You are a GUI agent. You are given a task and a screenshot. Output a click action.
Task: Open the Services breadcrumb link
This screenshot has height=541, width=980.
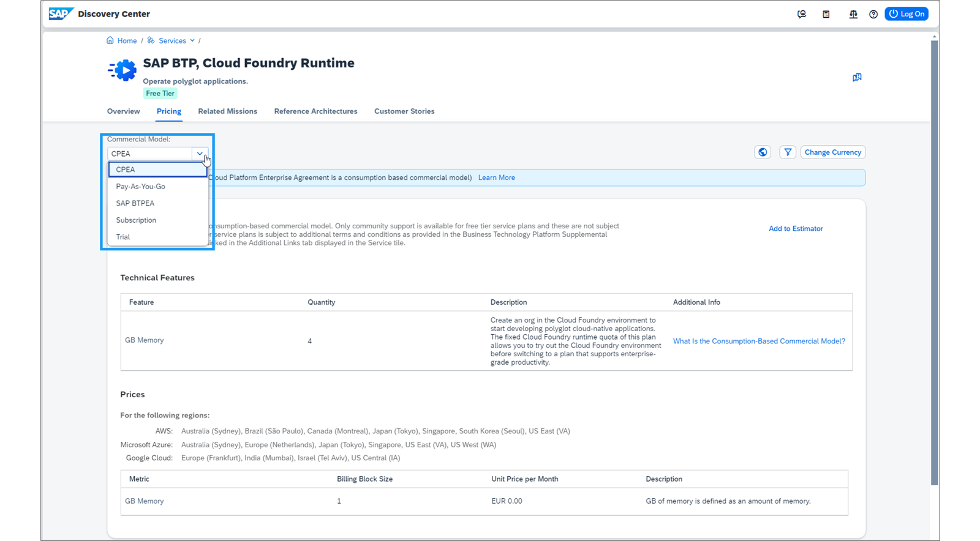click(x=172, y=40)
